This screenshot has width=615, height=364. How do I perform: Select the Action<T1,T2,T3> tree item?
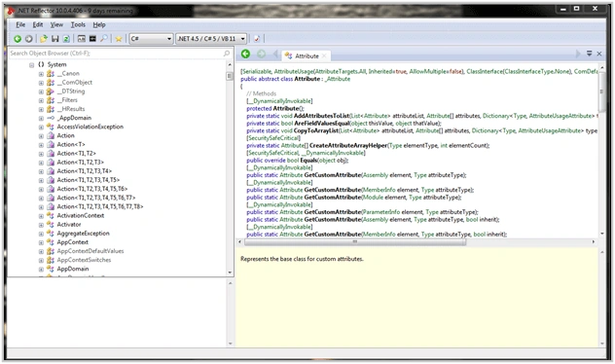click(x=81, y=163)
